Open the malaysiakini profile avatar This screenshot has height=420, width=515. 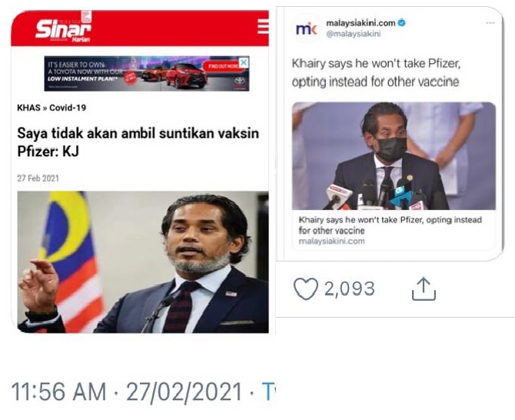[x=306, y=29]
